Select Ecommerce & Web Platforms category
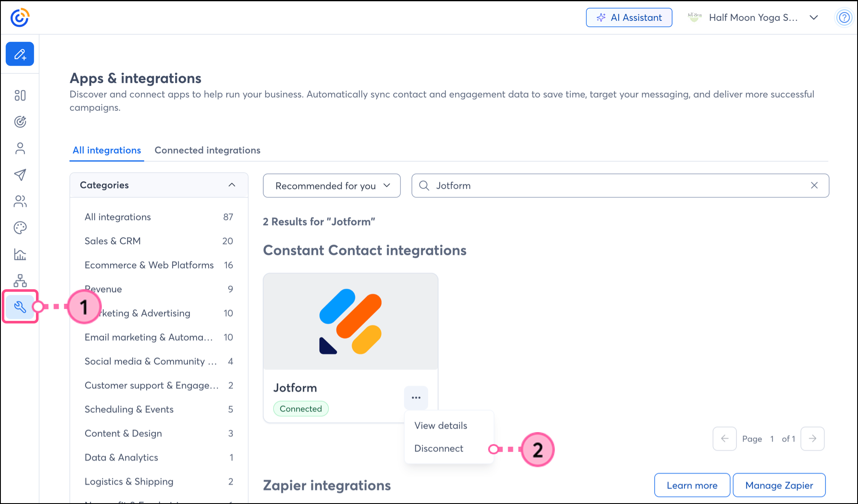Screen dimensions: 858x504 coord(159,265)
